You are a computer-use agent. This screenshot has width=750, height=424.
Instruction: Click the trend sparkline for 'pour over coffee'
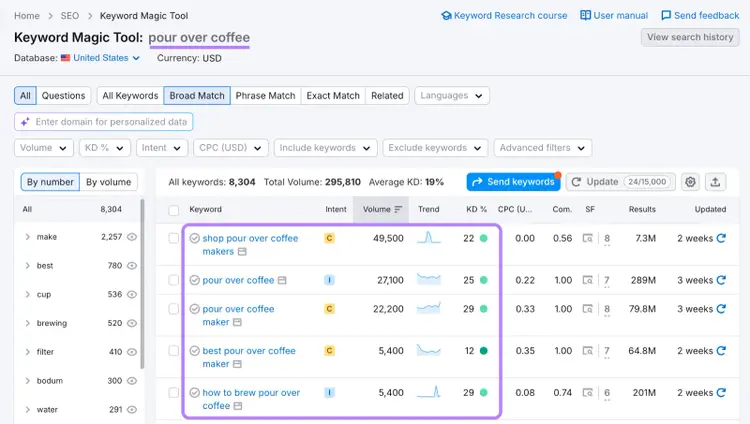[429, 279]
